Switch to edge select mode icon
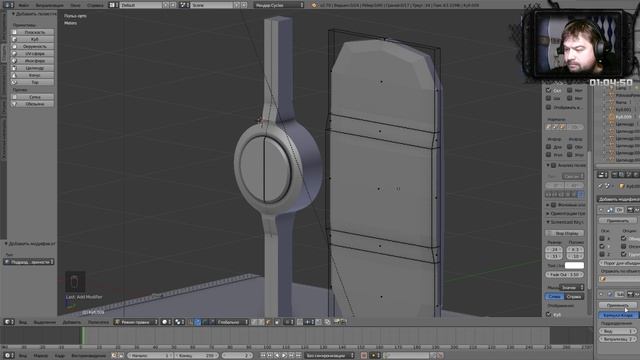The height and width of the screenshot is (360, 640). click(261, 322)
